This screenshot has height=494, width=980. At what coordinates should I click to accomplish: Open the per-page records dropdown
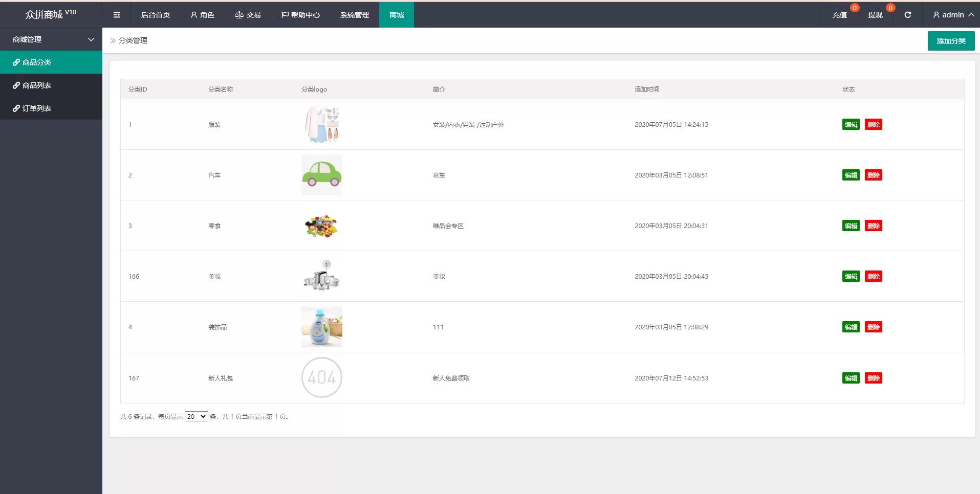[x=196, y=416]
